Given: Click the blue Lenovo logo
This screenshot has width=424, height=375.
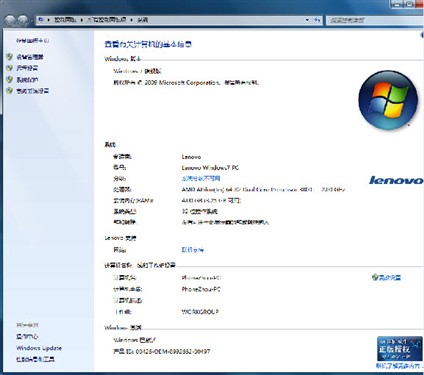Looking at the screenshot, I should tap(396, 180).
